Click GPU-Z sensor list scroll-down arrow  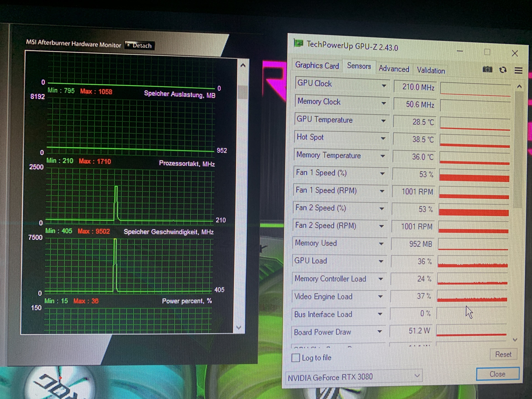coord(515,340)
